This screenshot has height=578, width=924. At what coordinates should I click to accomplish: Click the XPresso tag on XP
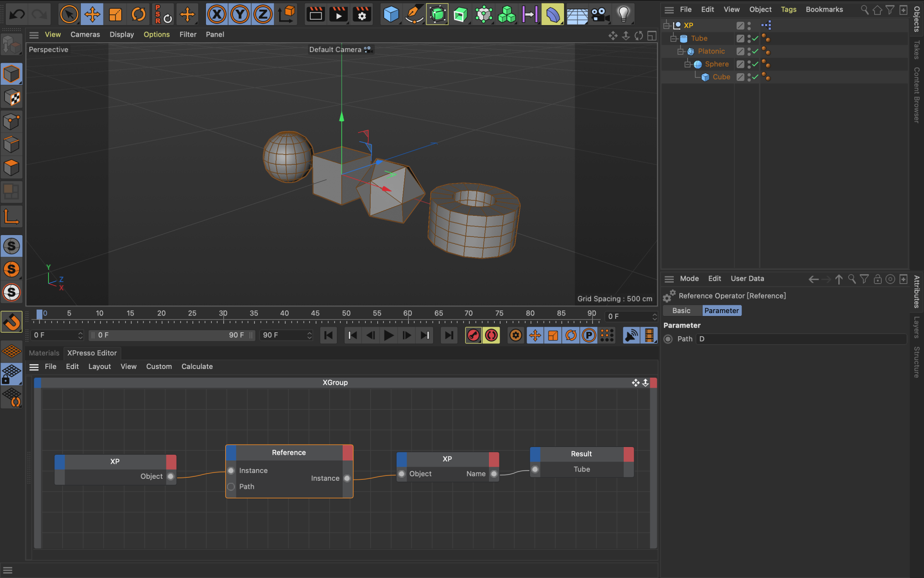click(766, 25)
